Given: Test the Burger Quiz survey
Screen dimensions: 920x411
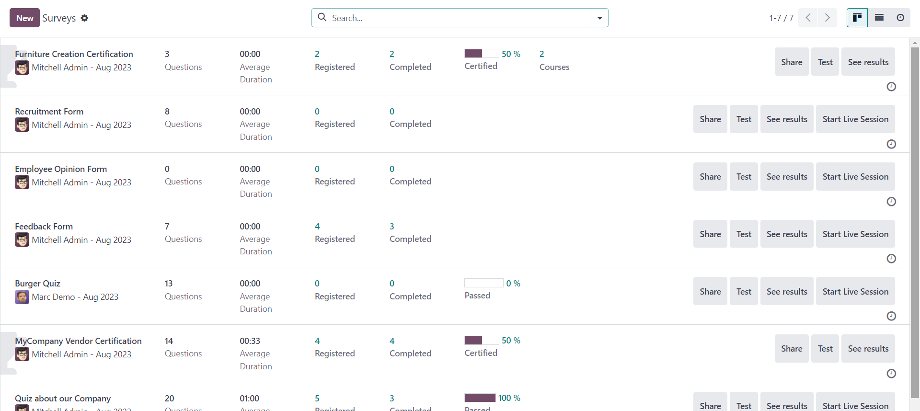Looking at the screenshot, I should click(744, 291).
